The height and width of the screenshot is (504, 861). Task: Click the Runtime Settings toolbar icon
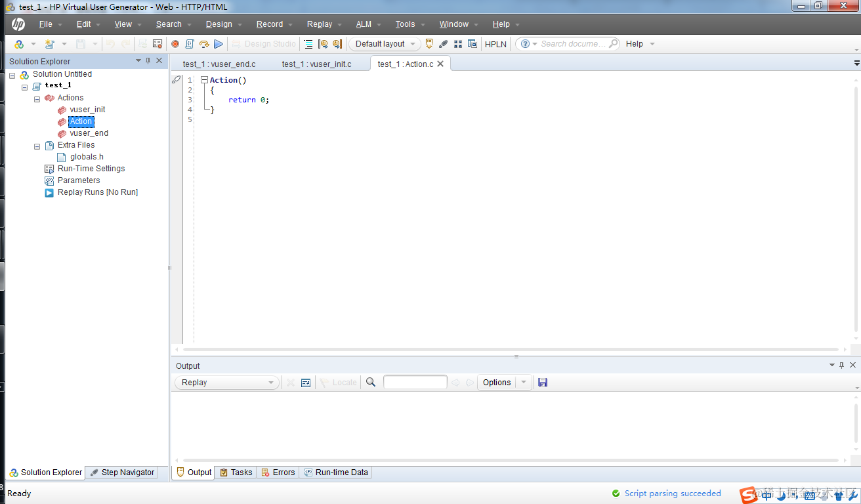point(157,44)
